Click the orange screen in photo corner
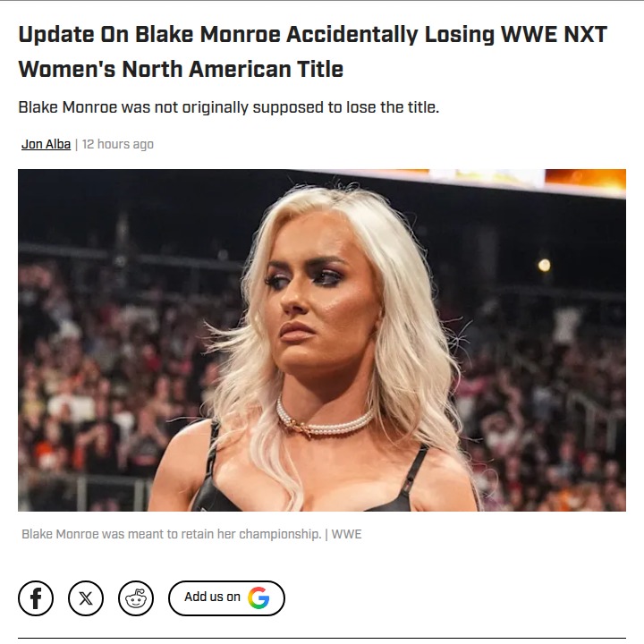Image resolution: width=644 pixels, height=644 pixels. click(585, 179)
